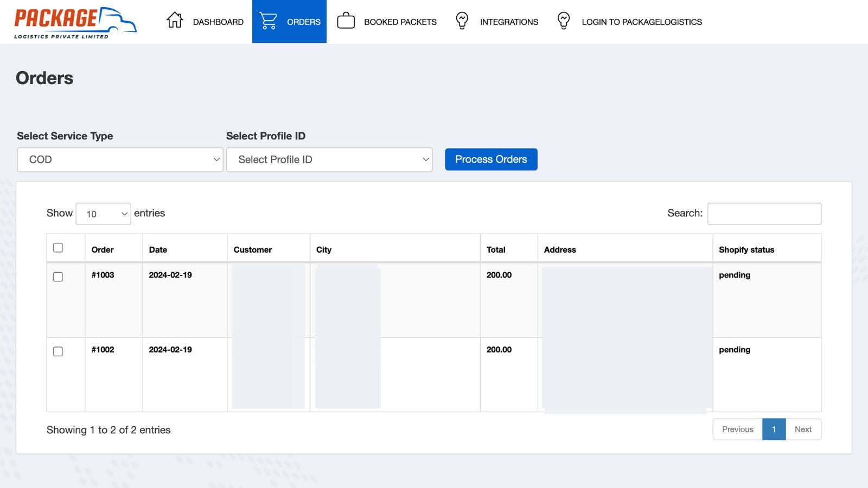Click the Integrations lightbulb icon
This screenshot has width=868, height=488.
tap(462, 21)
